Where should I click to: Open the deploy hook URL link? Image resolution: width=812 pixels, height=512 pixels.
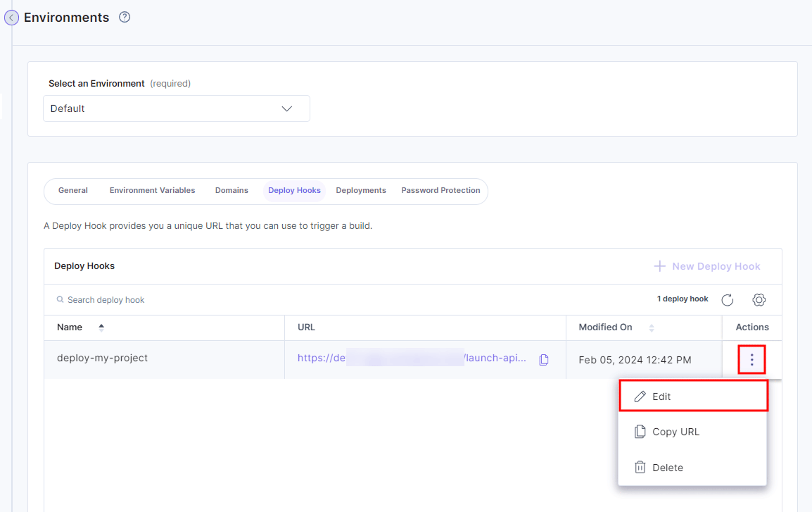(411, 358)
